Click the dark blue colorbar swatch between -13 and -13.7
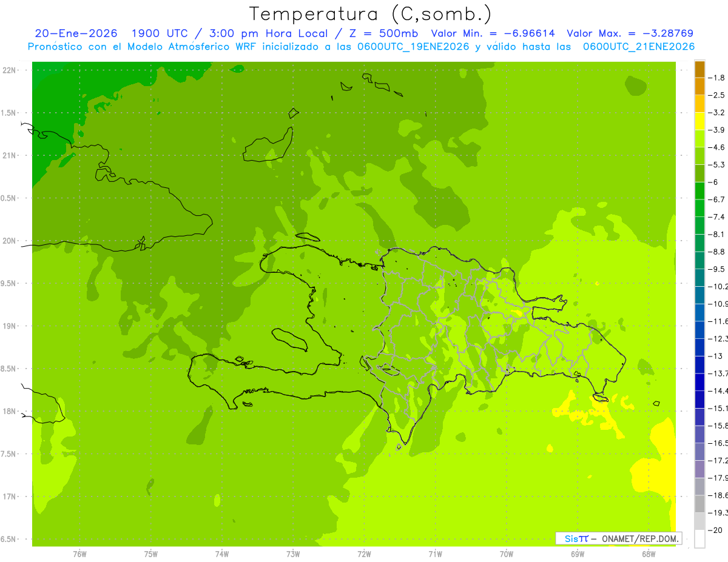Screen dimensions: 728x562 pyautogui.click(x=699, y=364)
